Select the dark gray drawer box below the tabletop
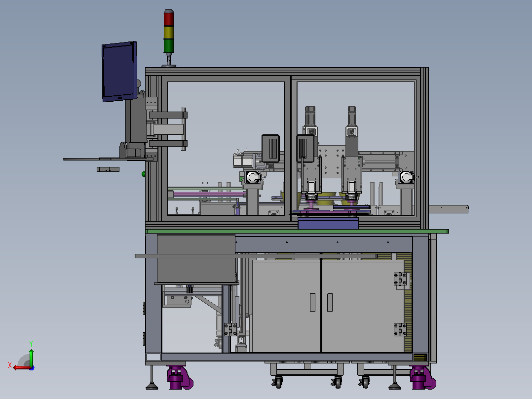 pyautogui.click(x=196, y=259)
